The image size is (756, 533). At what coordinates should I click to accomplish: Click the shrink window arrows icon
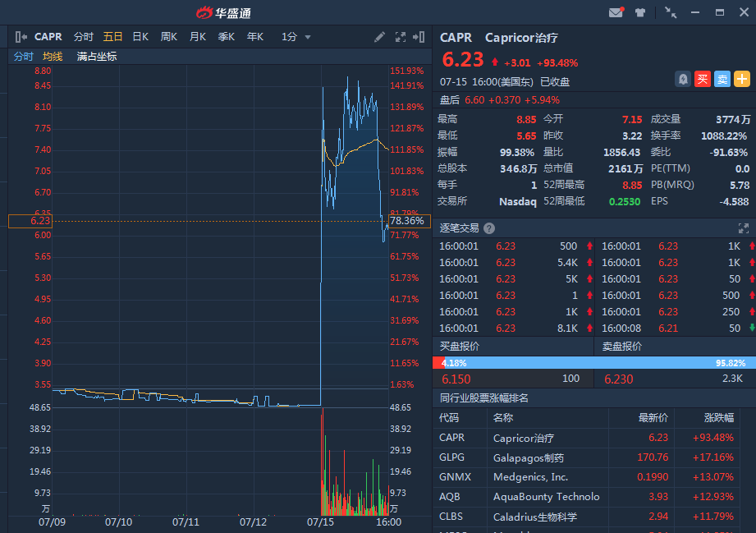(671, 12)
